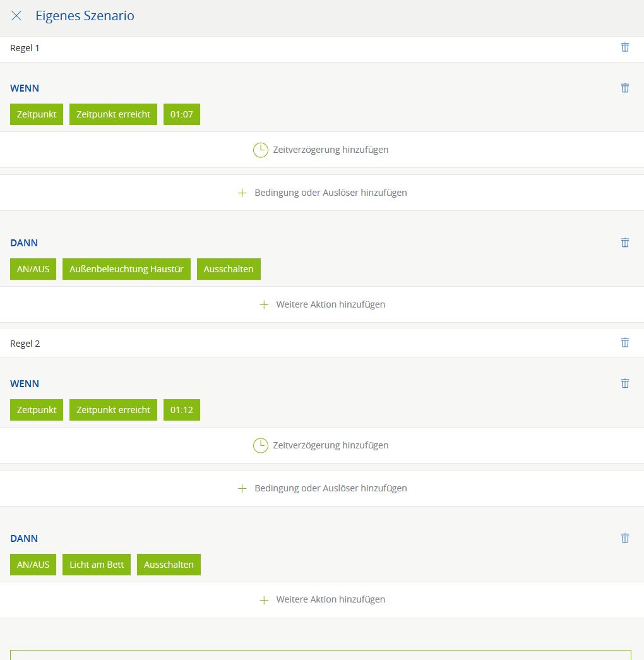Change the Außenbeleuchtung Haustür device selection

pyautogui.click(x=126, y=269)
